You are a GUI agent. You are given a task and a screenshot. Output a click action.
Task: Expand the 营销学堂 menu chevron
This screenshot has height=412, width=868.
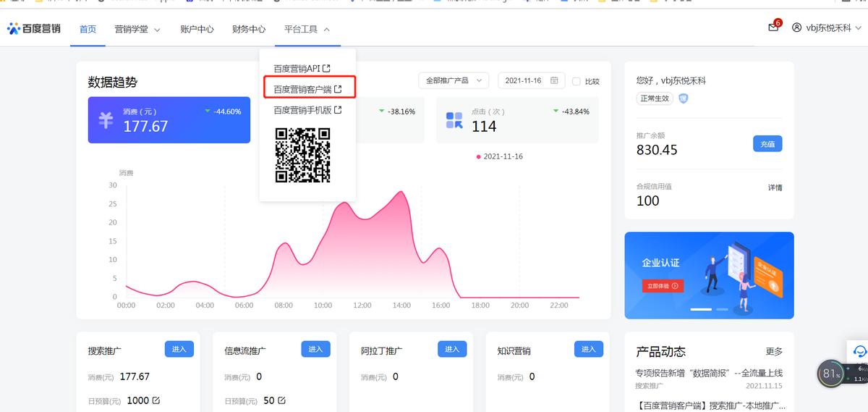tap(157, 30)
